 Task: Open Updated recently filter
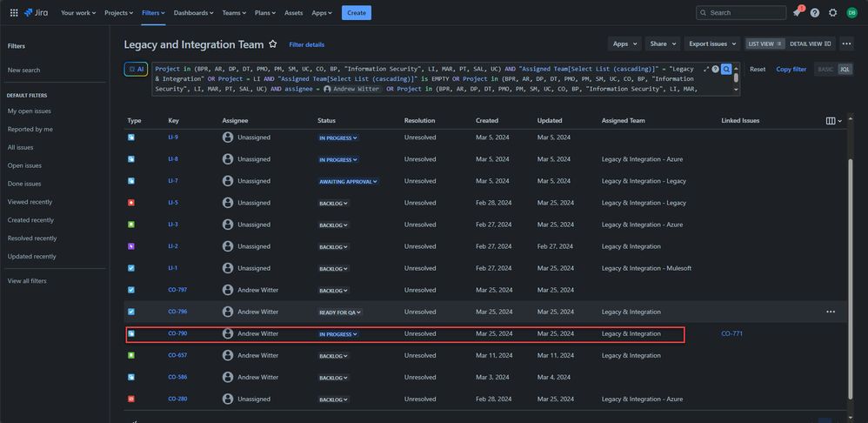(x=31, y=257)
